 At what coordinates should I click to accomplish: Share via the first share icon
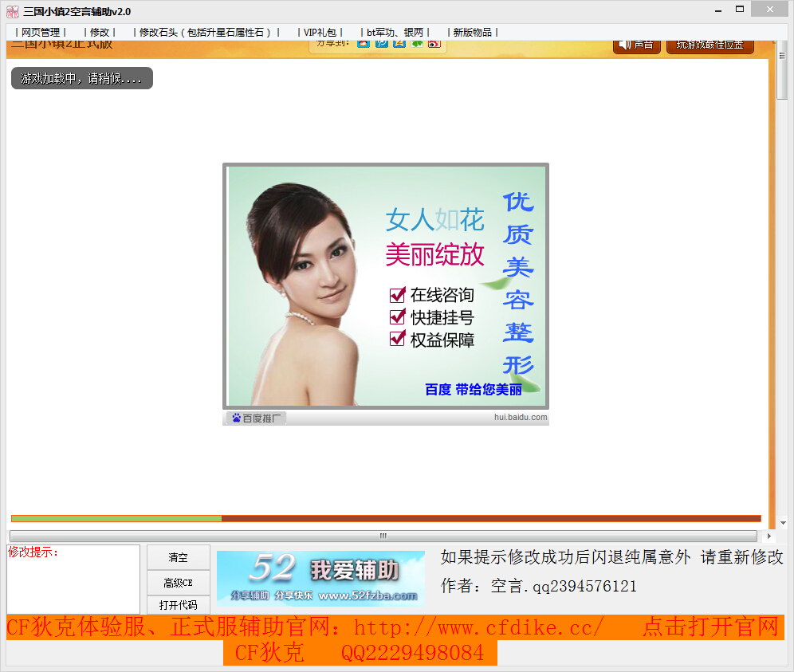point(364,44)
